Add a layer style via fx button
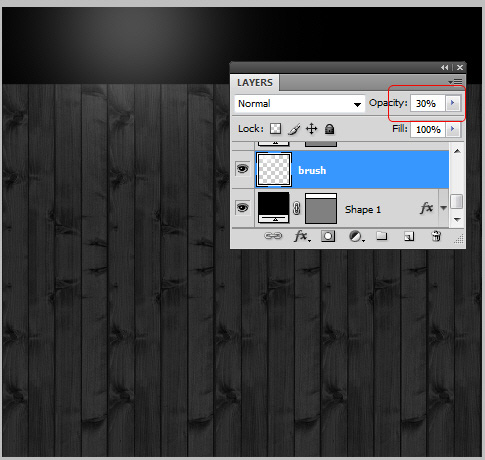The height and width of the screenshot is (460, 485). (x=302, y=236)
